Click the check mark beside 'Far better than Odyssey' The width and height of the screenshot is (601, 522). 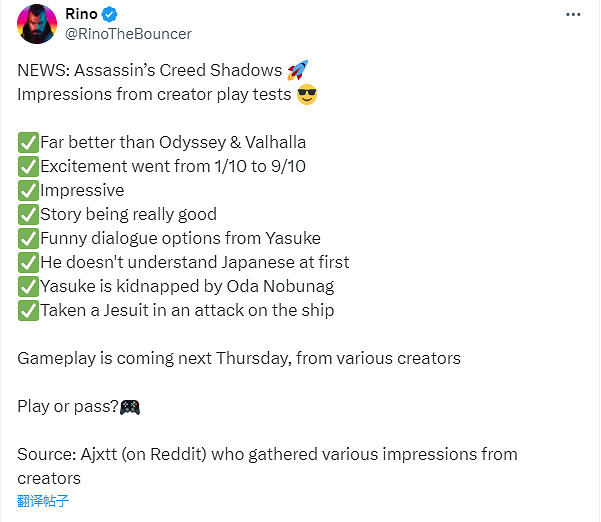28,142
